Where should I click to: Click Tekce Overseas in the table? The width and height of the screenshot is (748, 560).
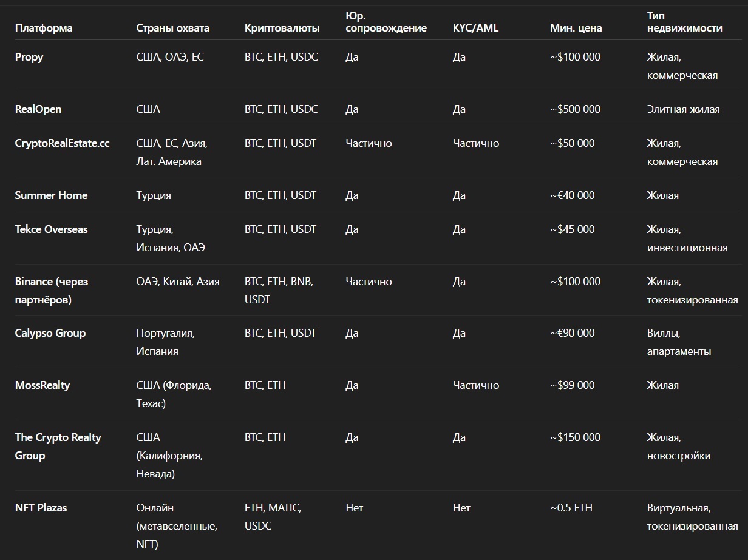51,229
